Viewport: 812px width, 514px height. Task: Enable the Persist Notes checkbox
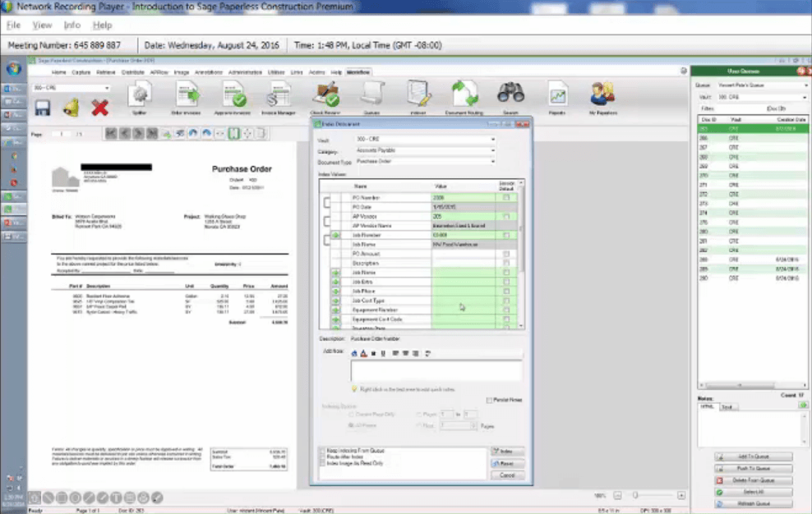tap(489, 400)
